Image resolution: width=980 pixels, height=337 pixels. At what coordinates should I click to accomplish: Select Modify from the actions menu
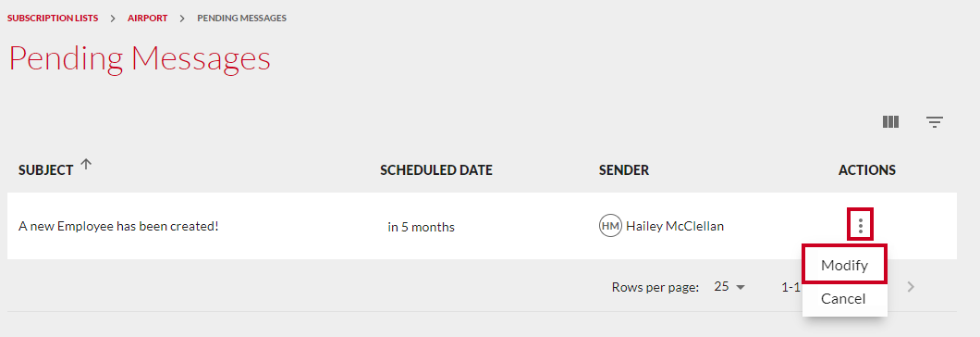[x=844, y=265]
